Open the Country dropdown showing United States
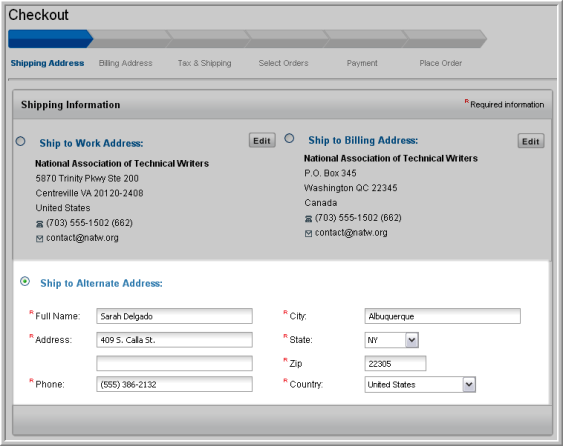563x446 pixels. (420, 385)
